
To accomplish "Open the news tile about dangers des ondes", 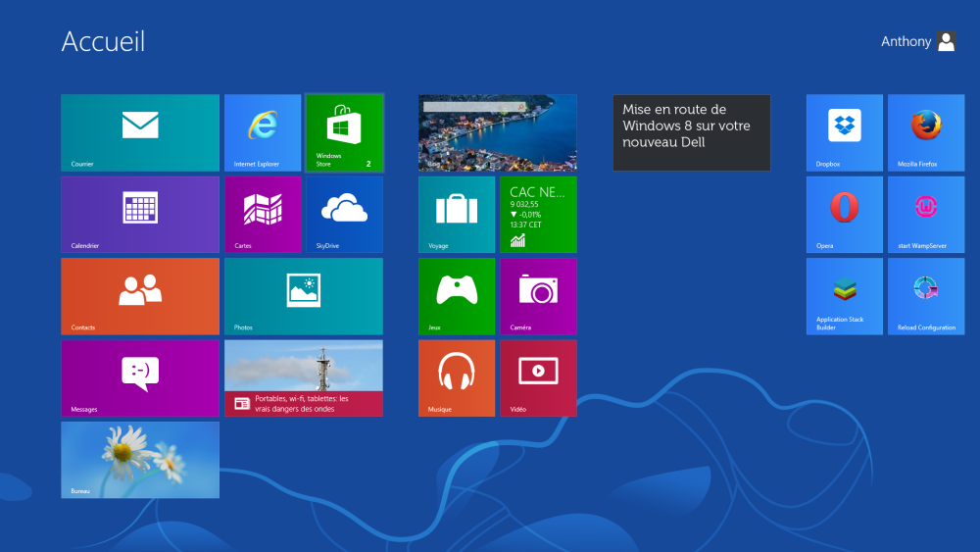I will click(x=304, y=378).
